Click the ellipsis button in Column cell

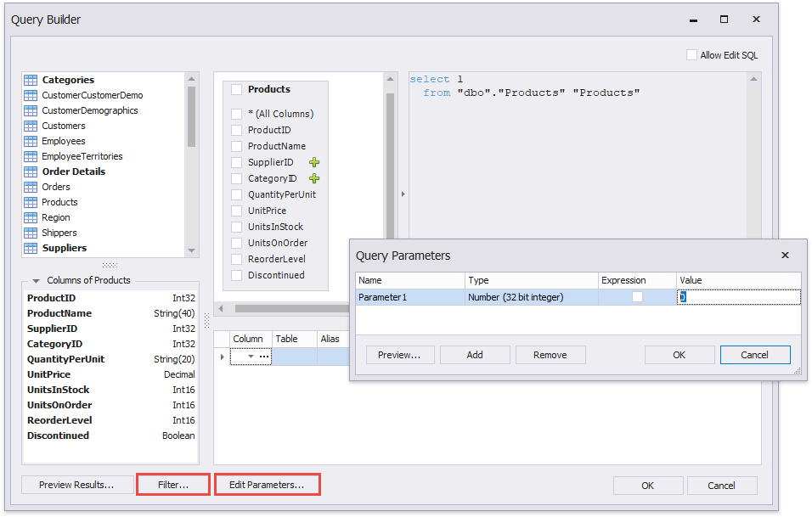(x=264, y=357)
